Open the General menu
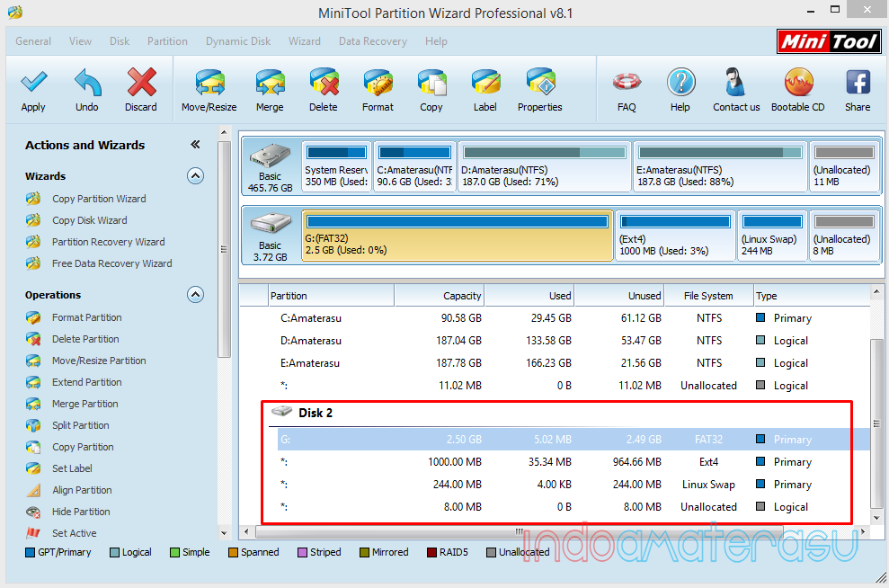This screenshot has height=588, width=889. [33, 41]
